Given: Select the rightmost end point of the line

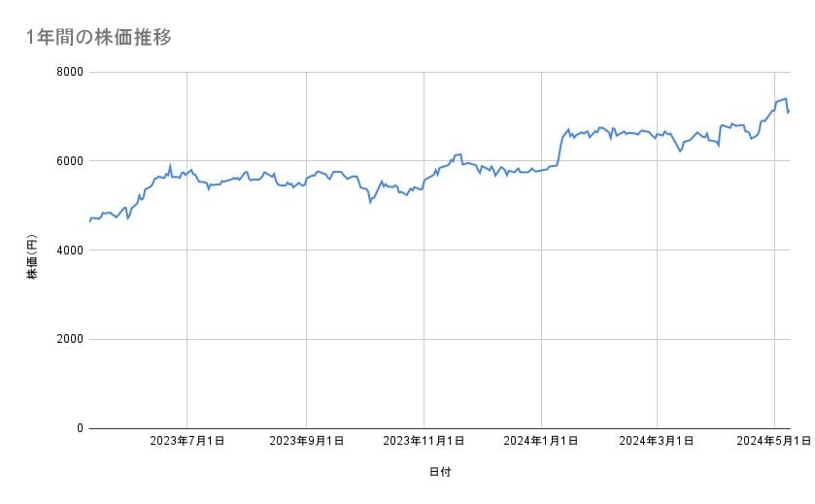Looking at the screenshot, I should point(790,111).
